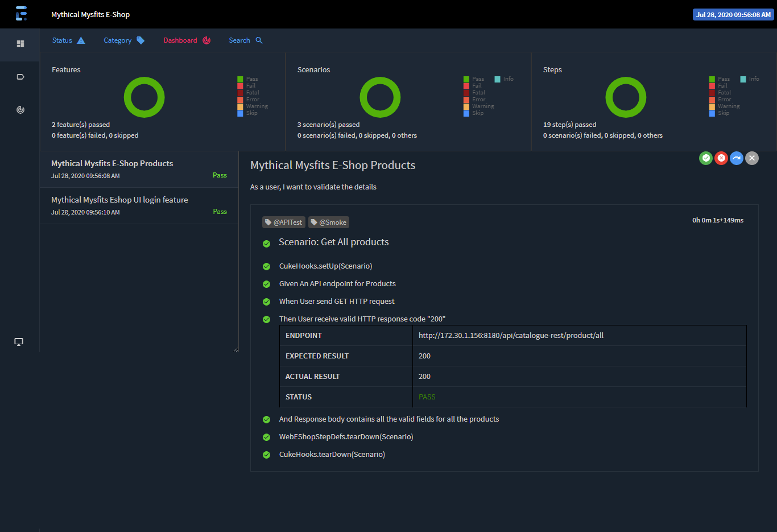Click Info swatch in Steps legend
Image resolution: width=777 pixels, height=532 pixels.
pos(743,79)
